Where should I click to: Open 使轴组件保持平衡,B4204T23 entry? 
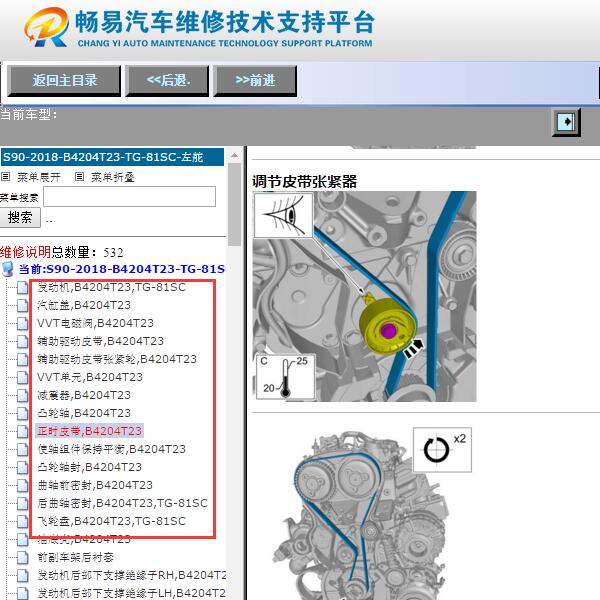point(111,449)
